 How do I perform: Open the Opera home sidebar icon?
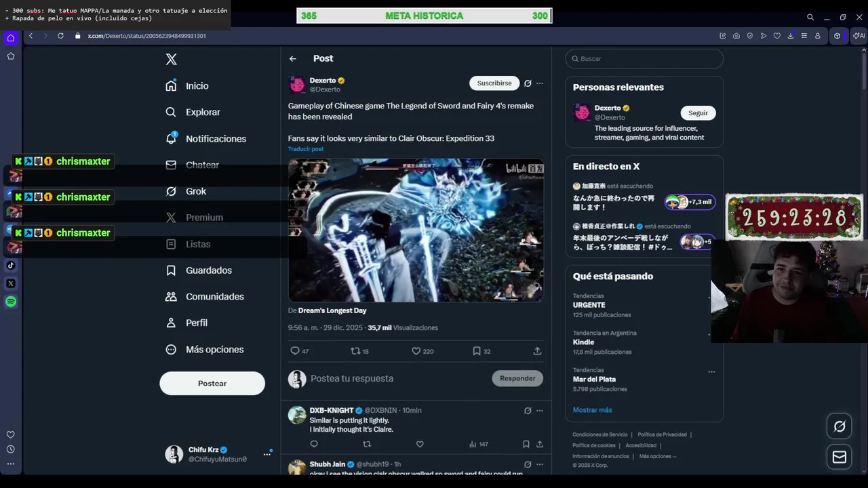(11, 38)
